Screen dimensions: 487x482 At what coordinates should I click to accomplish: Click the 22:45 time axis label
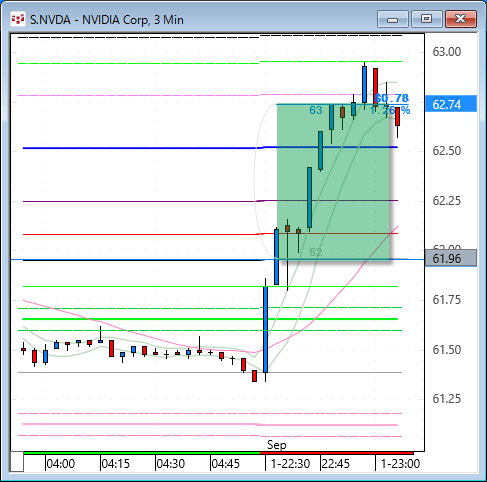click(x=335, y=464)
